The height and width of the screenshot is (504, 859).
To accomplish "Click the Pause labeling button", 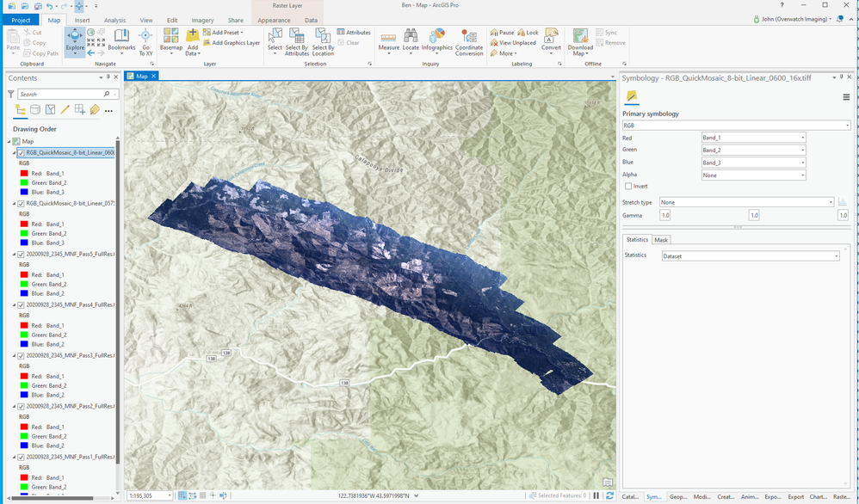I will point(503,33).
